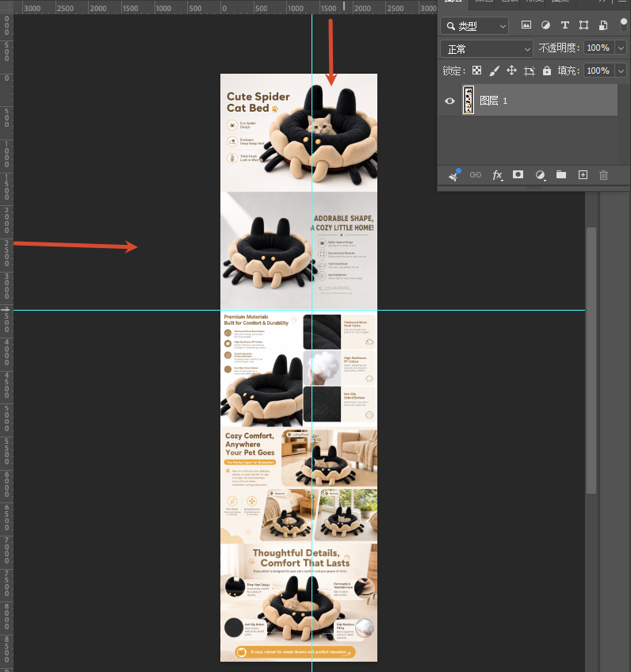Filter layers by smart object type

point(603,25)
